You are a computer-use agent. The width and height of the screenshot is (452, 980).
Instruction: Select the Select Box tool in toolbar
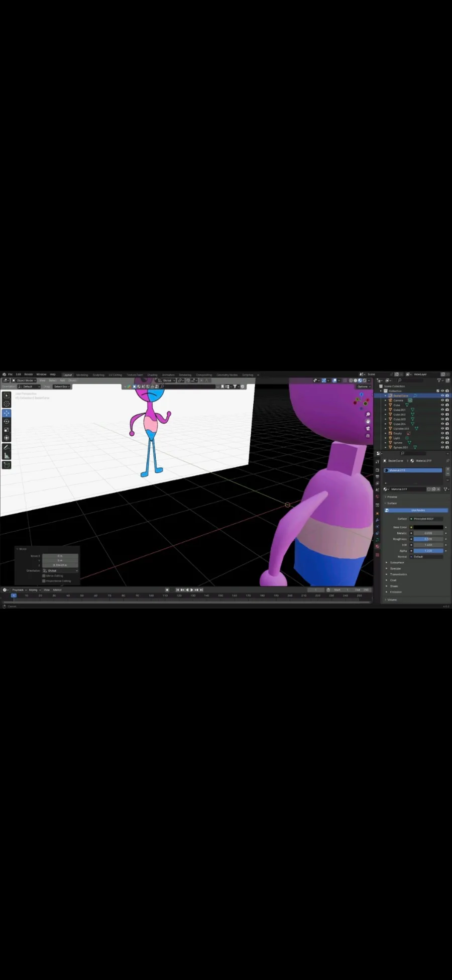pos(7,396)
